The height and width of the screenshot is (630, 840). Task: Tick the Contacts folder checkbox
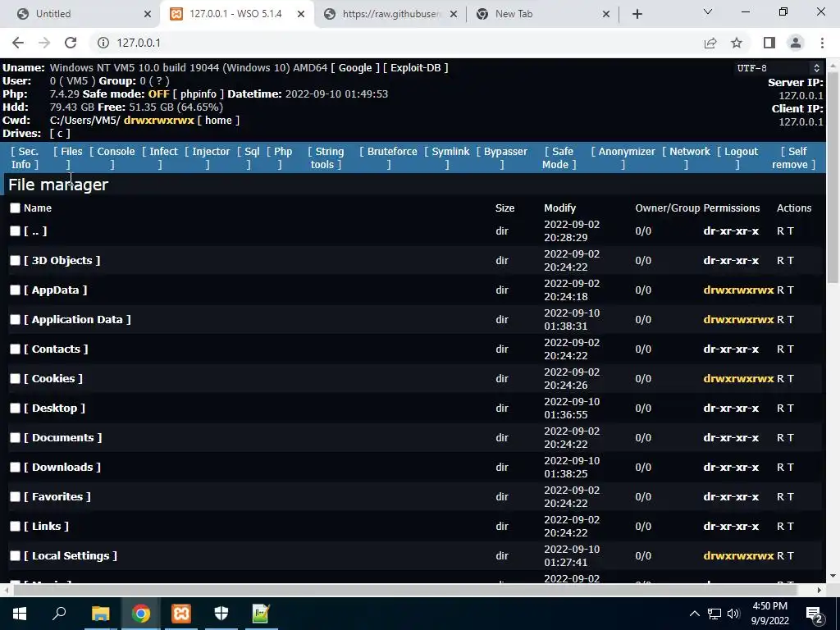click(15, 349)
